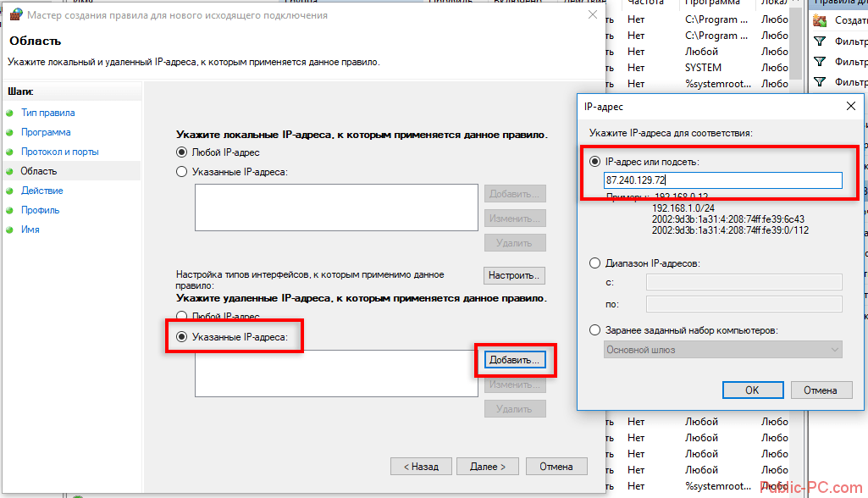Close the "IP-адрес" dialog with X
Viewport: 868px width, 498px height.
coord(850,107)
